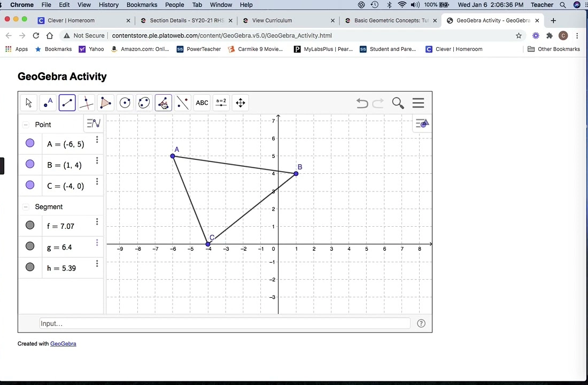This screenshot has height=385, width=588.
Task: Select the ABC Text tool
Action: [202, 103]
